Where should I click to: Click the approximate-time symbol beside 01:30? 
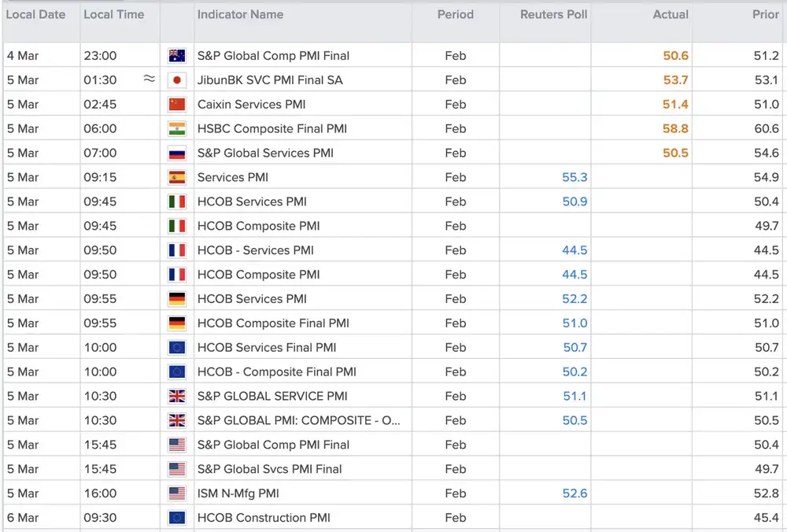click(149, 78)
